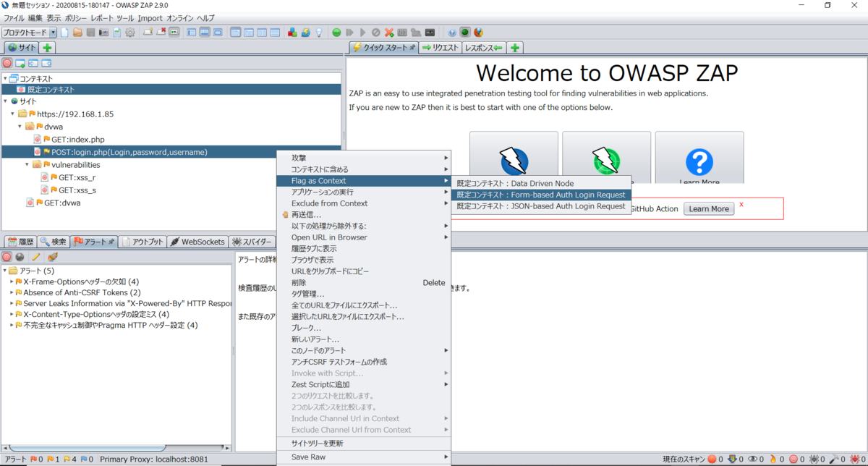Screen dimensions: 868x466
Task: Click Exclude from Context menu entry
Action: tap(364, 203)
